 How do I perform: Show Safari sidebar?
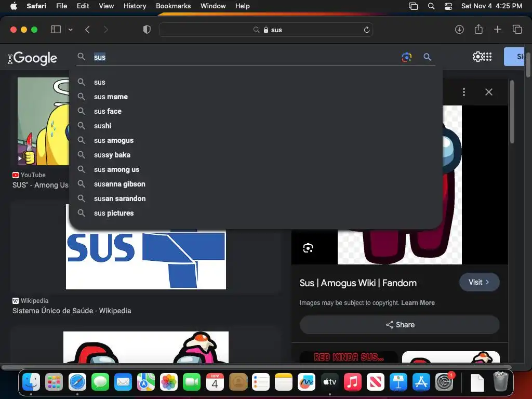tap(56, 30)
